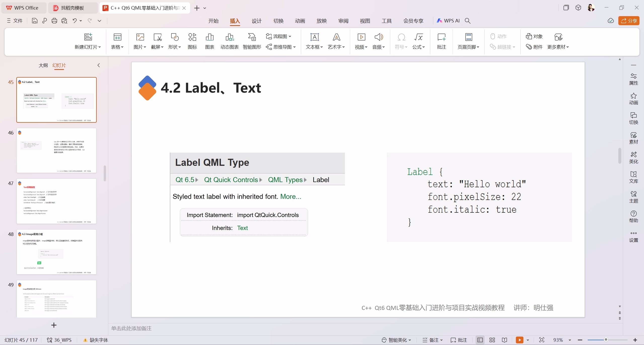Insert a chart with the 图表 icon
Viewport: 644px width, 345px height.
tap(209, 41)
